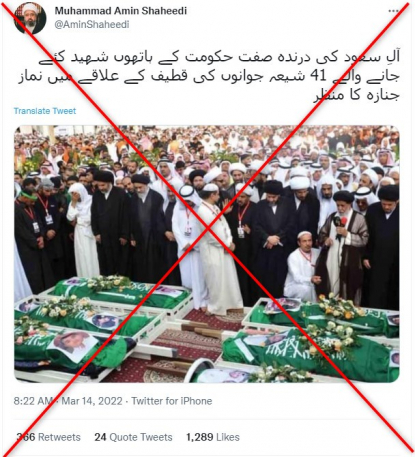Click the kneeling man in white
This screenshot has width=415, height=457.
click(301, 267)
